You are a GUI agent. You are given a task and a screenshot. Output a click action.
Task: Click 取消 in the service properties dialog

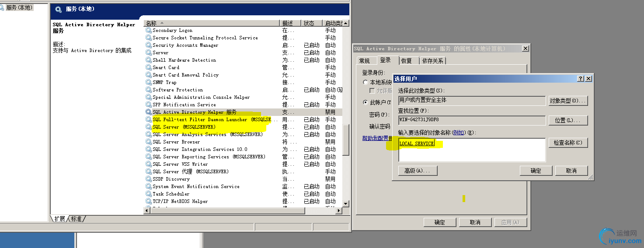pos(475,222)
